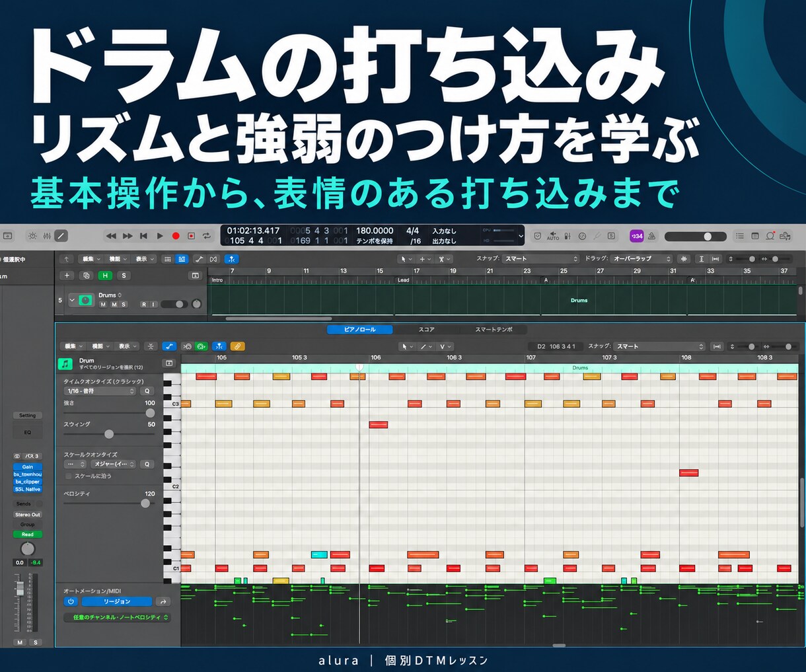Open the List Editors button
Screen dimensions: 806x672
pyautogui.click(x=740, y=236)
